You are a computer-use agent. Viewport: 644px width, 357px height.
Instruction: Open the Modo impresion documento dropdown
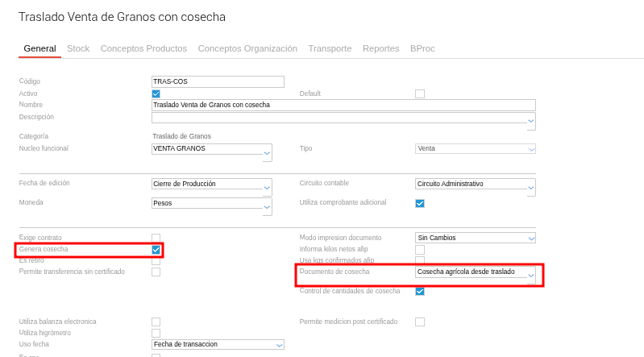click(530, 239)
